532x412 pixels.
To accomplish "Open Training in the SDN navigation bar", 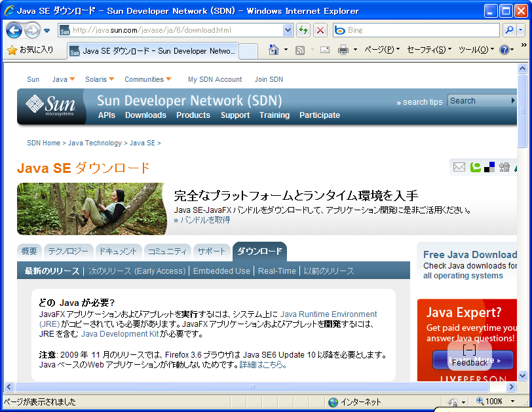I will (275, 115).
